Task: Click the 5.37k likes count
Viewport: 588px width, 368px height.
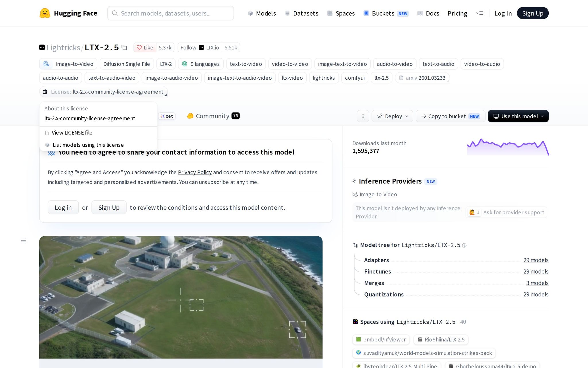Action: (x=165, y=47)
